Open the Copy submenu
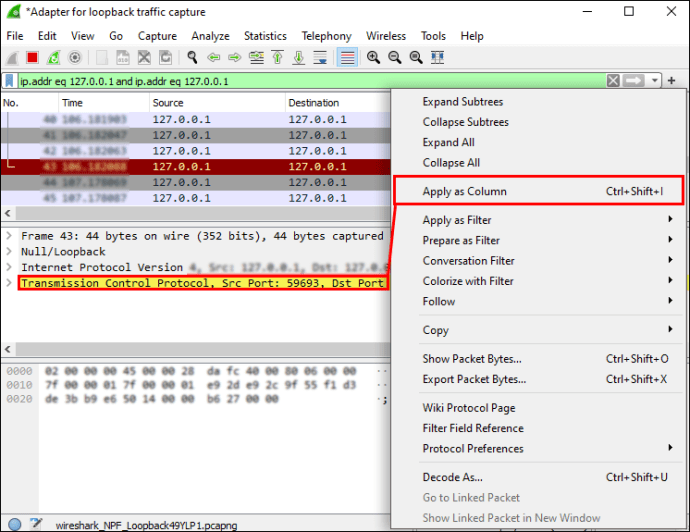 pyautogui.click(x=539, y=330)
